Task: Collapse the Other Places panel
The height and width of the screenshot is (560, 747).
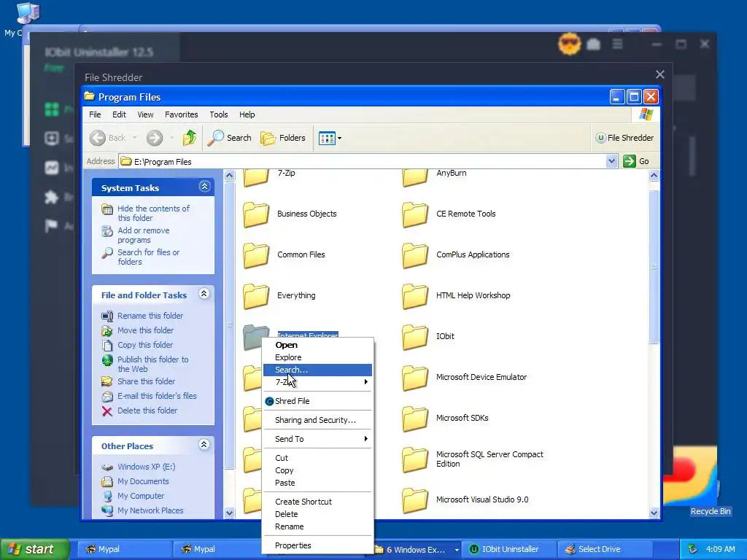Action: tap(204, 445)
